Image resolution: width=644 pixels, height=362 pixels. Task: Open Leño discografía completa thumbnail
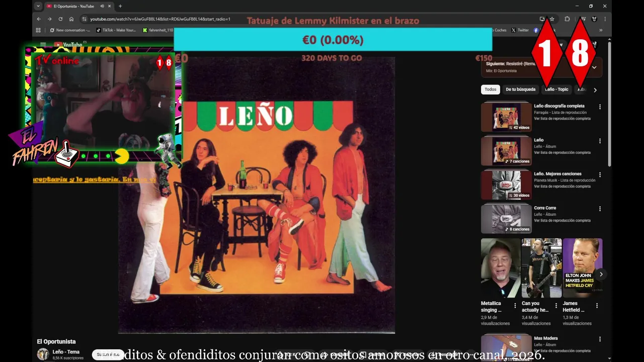(x=506, y=117)
